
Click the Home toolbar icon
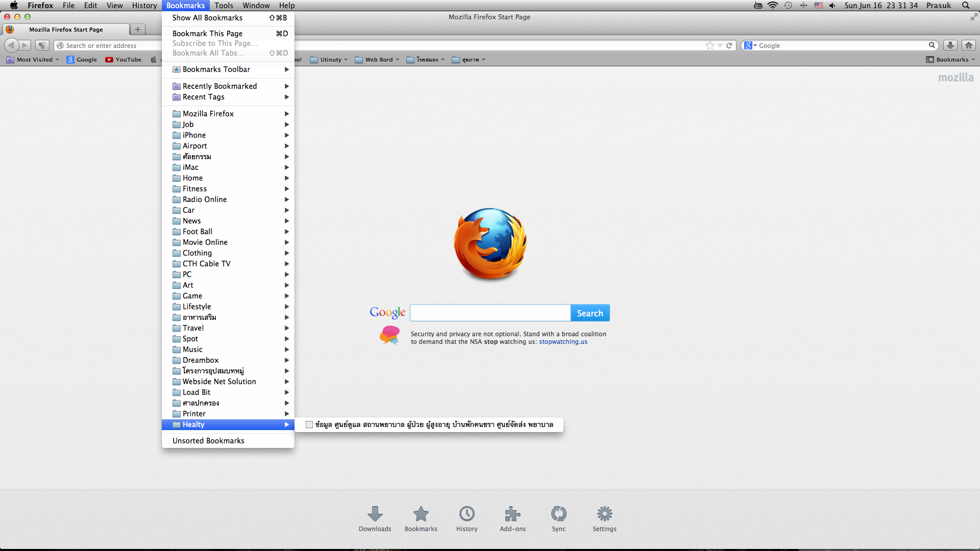click(x=968, y=45)
